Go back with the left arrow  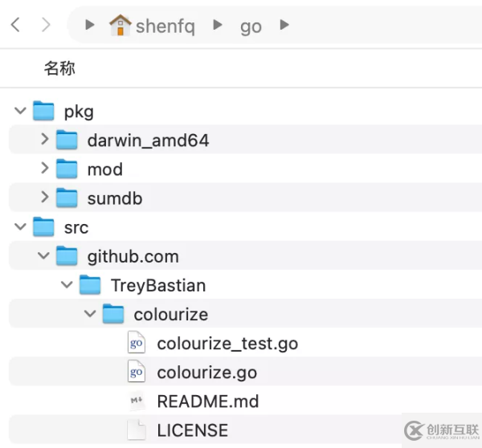15,25
